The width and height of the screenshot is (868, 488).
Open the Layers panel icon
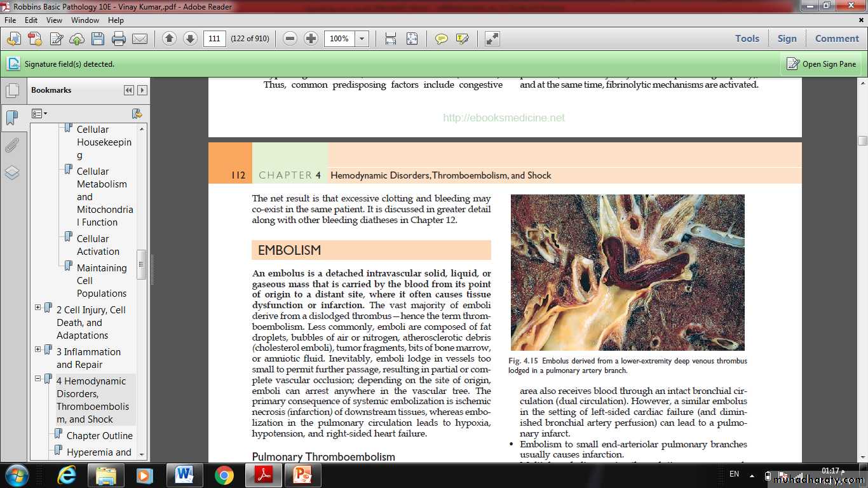coord(12,173)
